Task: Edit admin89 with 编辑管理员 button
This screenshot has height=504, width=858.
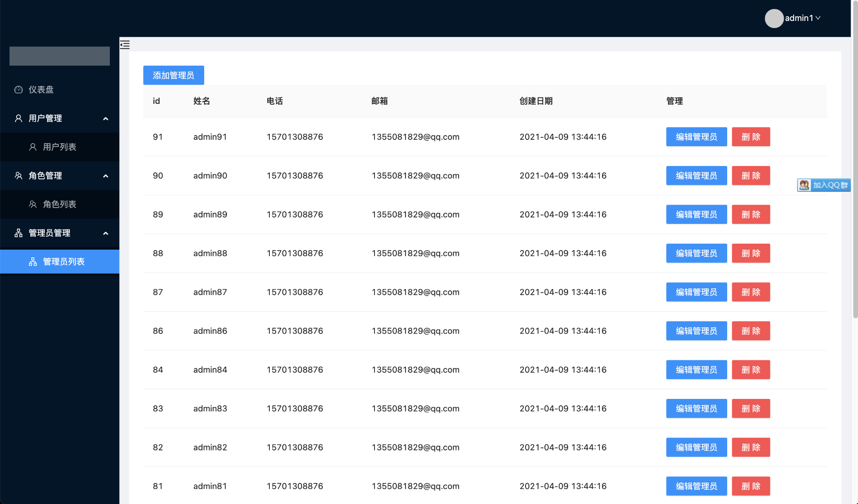Action: point(696,214)
